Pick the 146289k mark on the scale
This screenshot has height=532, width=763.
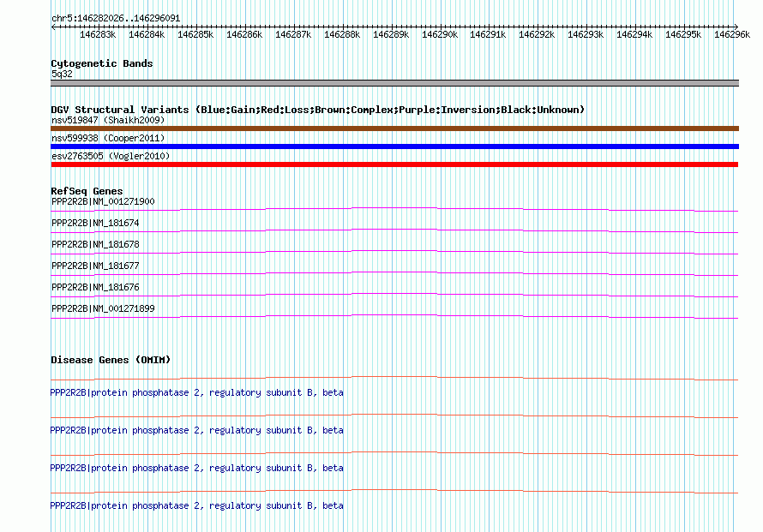point(391,34)
